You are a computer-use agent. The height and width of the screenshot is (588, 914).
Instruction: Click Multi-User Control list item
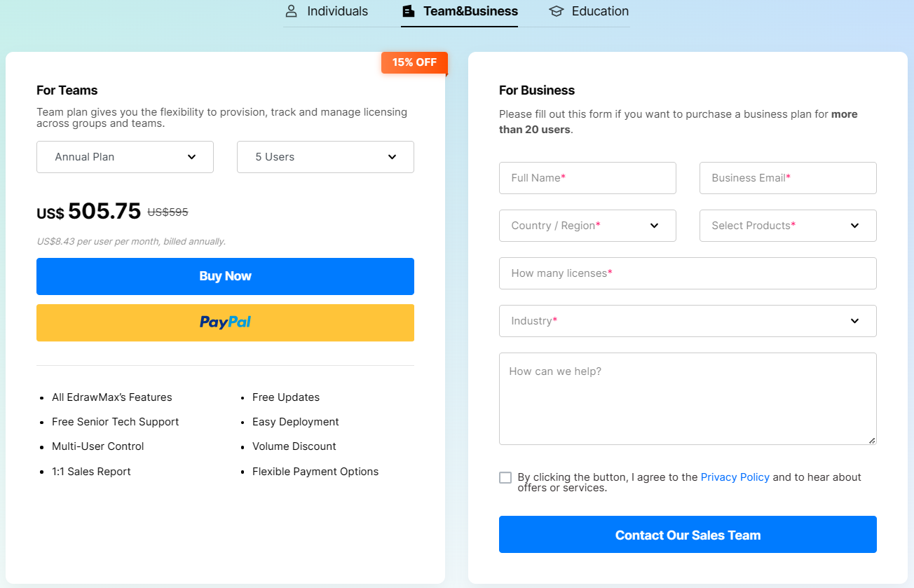(x=98, y=446)
